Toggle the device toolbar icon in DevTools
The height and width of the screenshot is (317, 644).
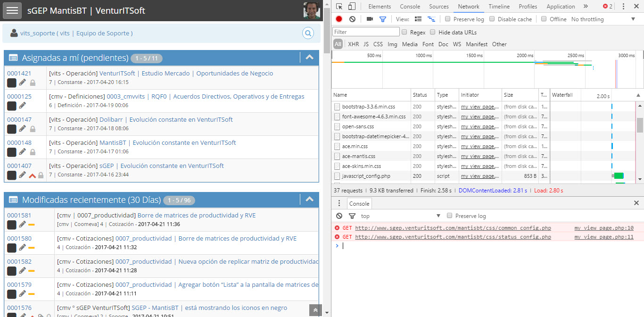tap(352, 7)
